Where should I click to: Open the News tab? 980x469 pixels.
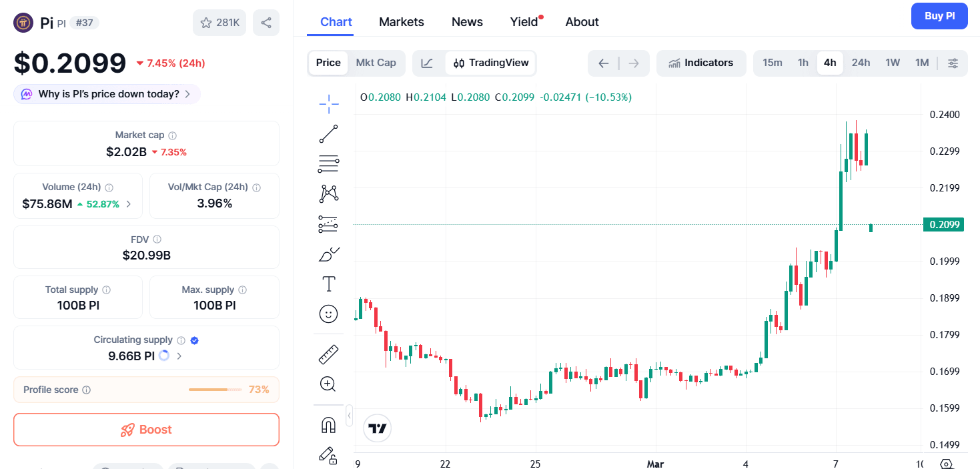(x=466, y=21)
